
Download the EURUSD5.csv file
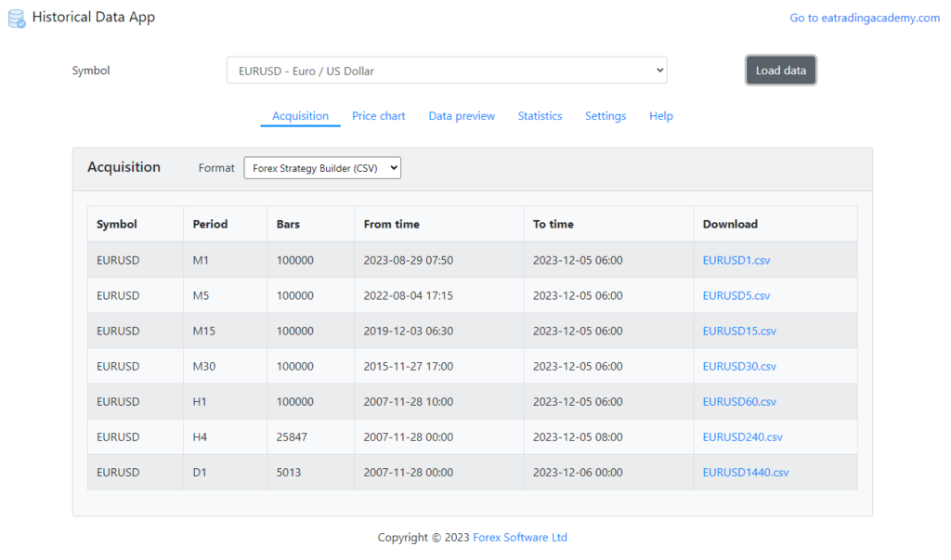click(x=736, y=295)
